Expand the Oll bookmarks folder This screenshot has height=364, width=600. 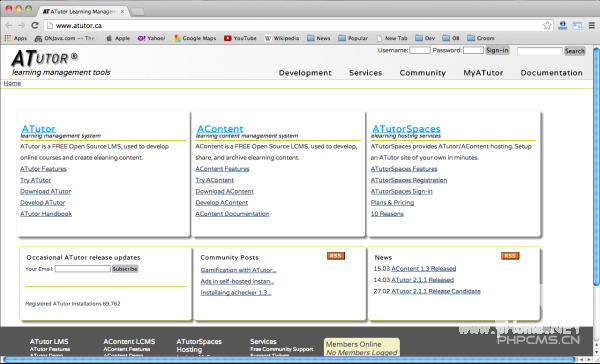(x=451, y=38)
